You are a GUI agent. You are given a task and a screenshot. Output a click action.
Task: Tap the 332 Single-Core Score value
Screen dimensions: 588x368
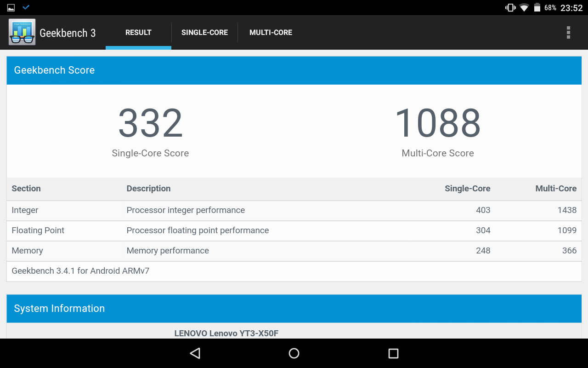(x=150, y=123)
